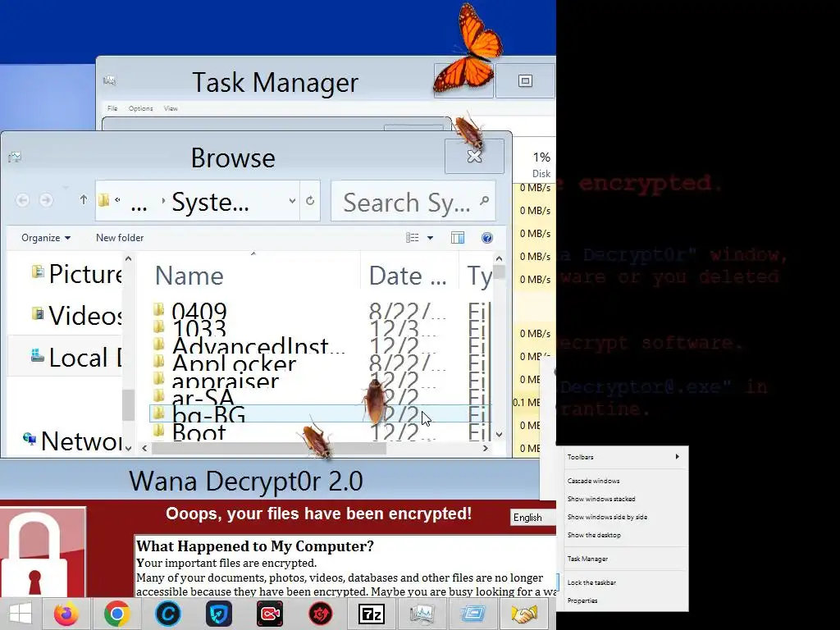Viewport: 840px width, 630px height.
Task: Click the search magnifier in Browse dialog
Action: pyautogui.click(x=484, y=201)
